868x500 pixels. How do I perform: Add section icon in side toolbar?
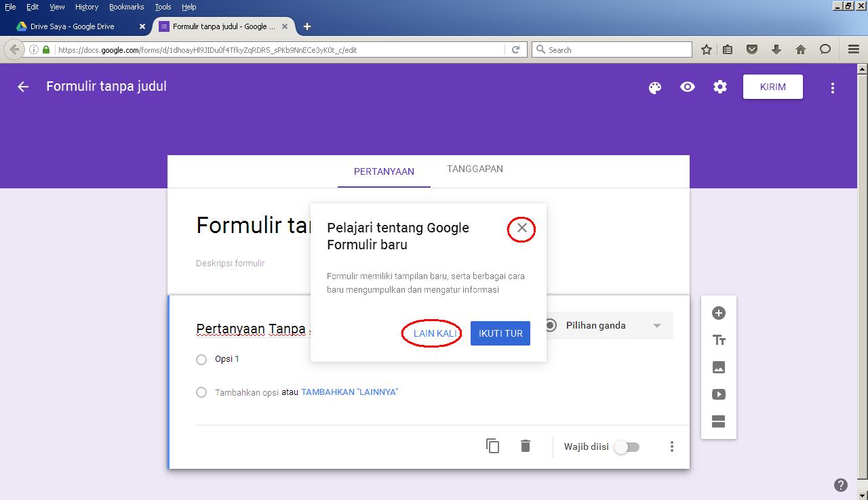[719, 421]
